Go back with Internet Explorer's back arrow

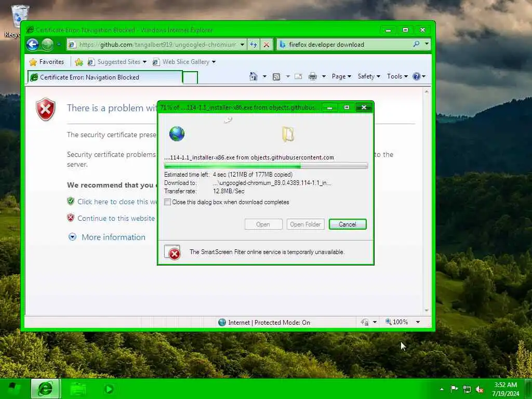click(x=33, y=45)
